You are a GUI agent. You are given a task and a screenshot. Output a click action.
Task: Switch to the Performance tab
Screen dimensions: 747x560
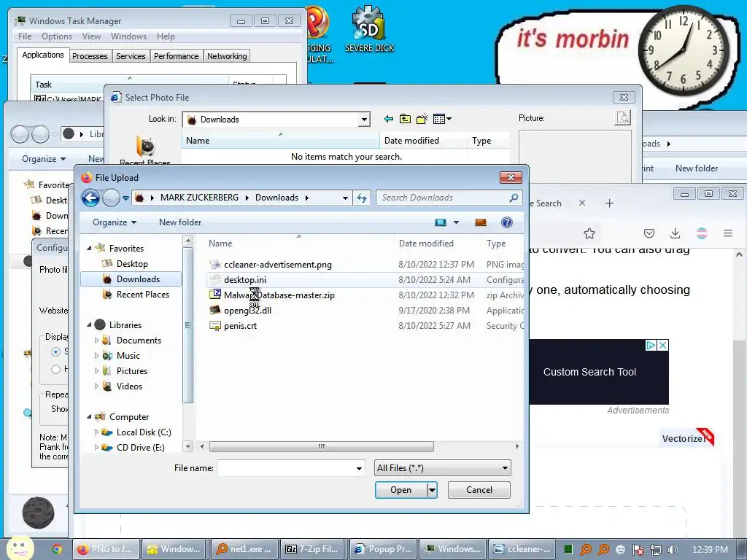point(177,56)
